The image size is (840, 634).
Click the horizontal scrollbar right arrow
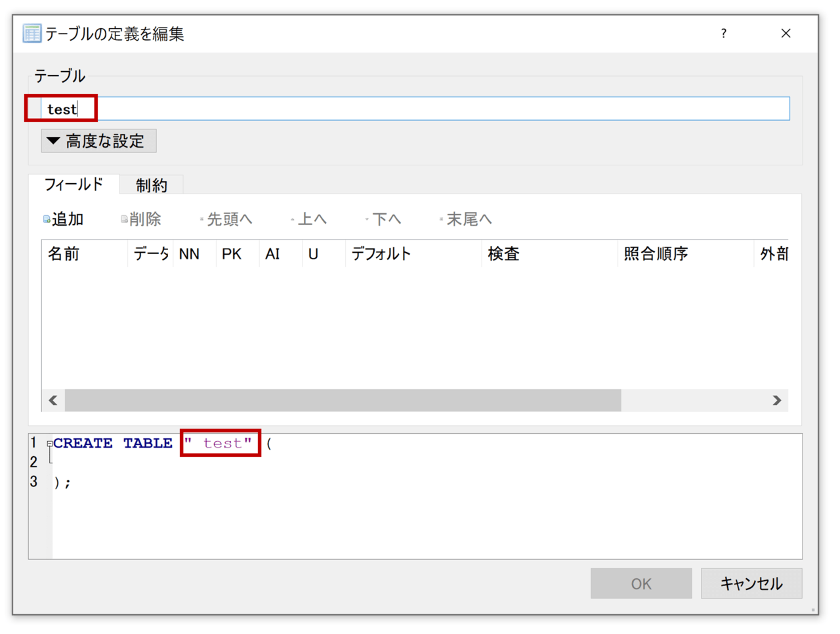point(777,400)
